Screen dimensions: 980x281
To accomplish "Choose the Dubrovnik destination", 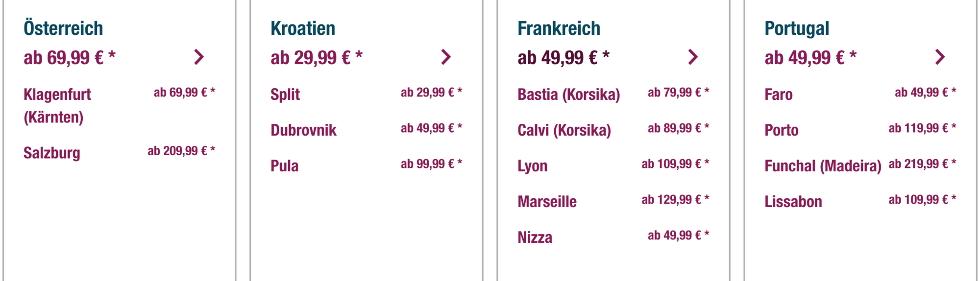I will (303, 130).
